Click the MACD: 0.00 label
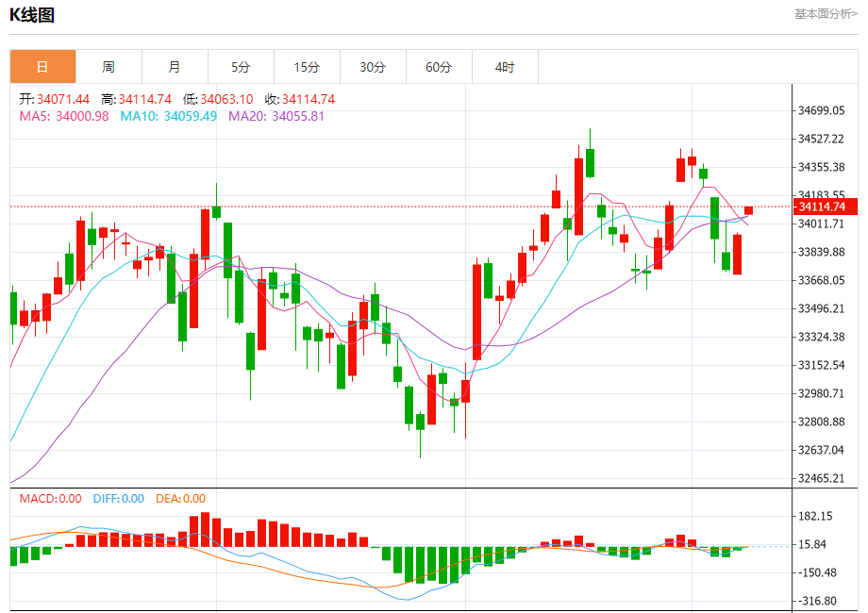The width and height of the screenshot is (868, 613). pyautogui.click(x=50, y=499)
